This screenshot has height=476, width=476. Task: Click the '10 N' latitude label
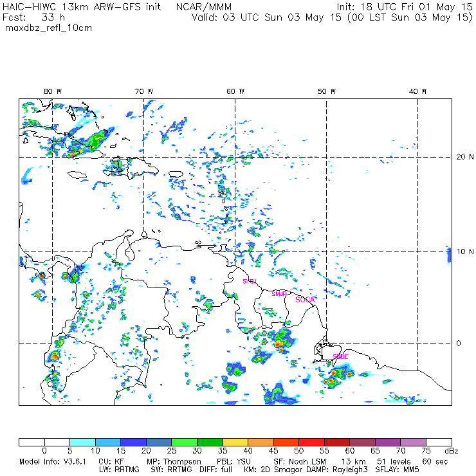(465, 252)
